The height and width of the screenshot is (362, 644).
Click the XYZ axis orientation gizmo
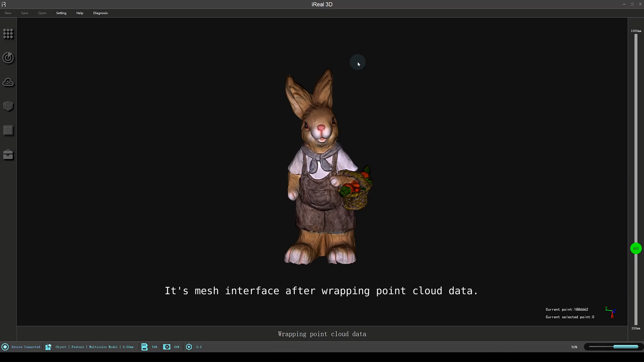pyautogui.click(x=610, y=312)
